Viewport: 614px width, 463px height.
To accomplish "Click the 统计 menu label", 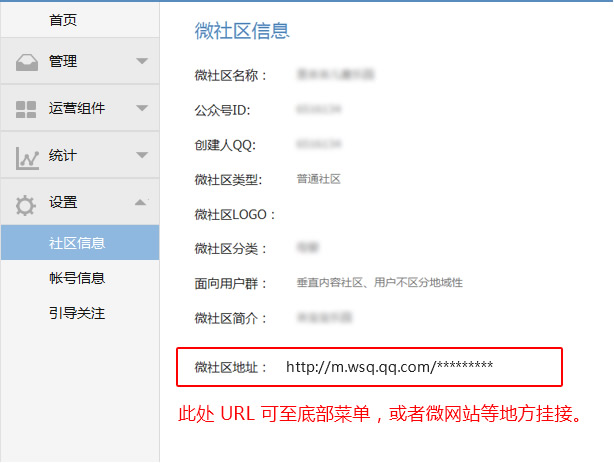I will pyautogui.click(x=63, y=155).
